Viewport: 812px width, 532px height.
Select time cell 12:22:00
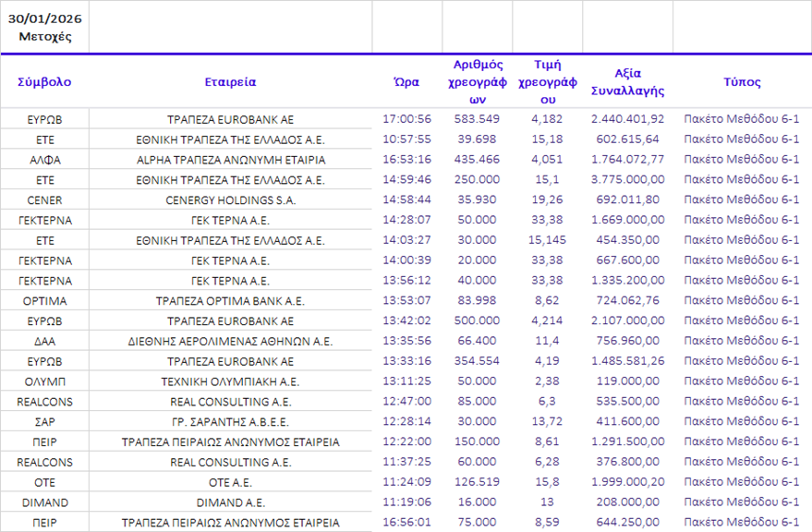click(x=406, y=442)
